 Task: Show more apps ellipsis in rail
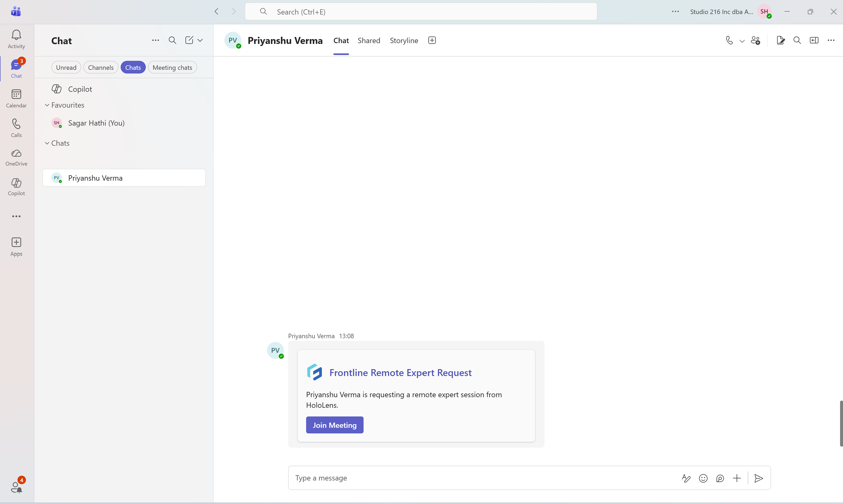click(x=16, y=216)
